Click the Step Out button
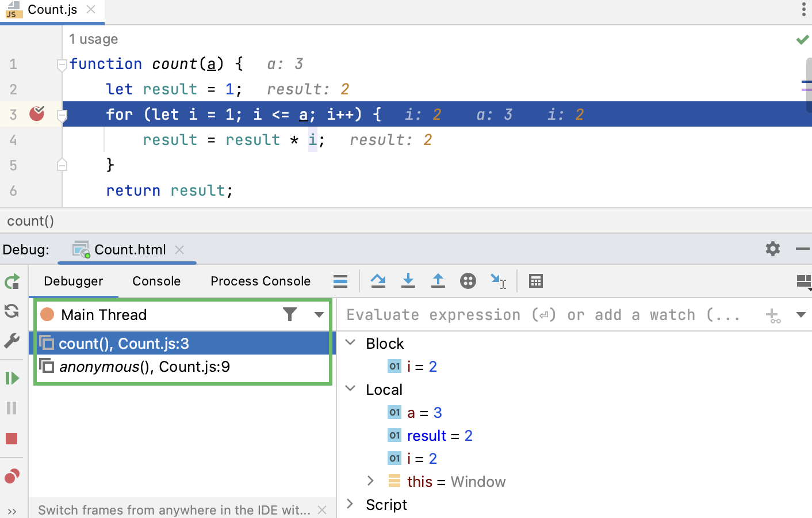Image resolution: width=812 pixels, height=518 pixels. [438, 281]
